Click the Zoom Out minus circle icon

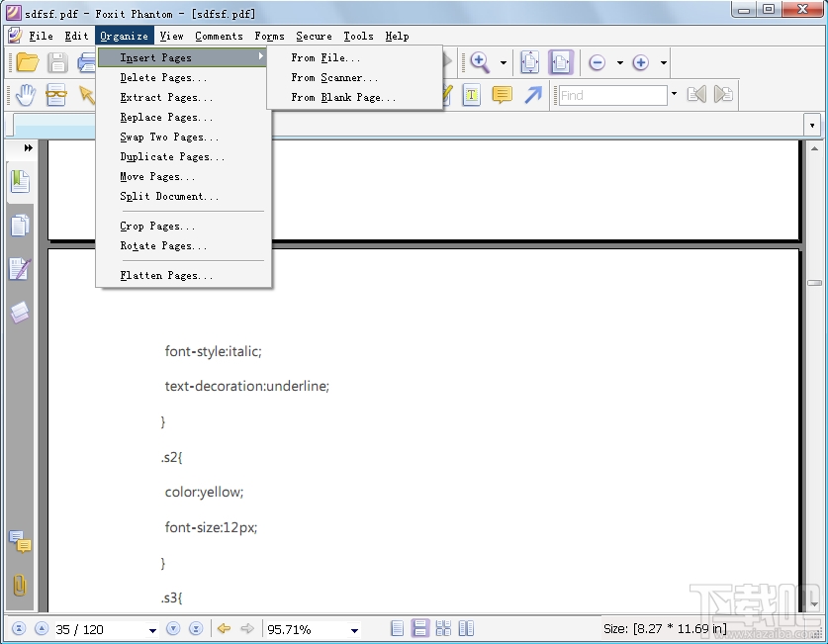tap(597, 62)
